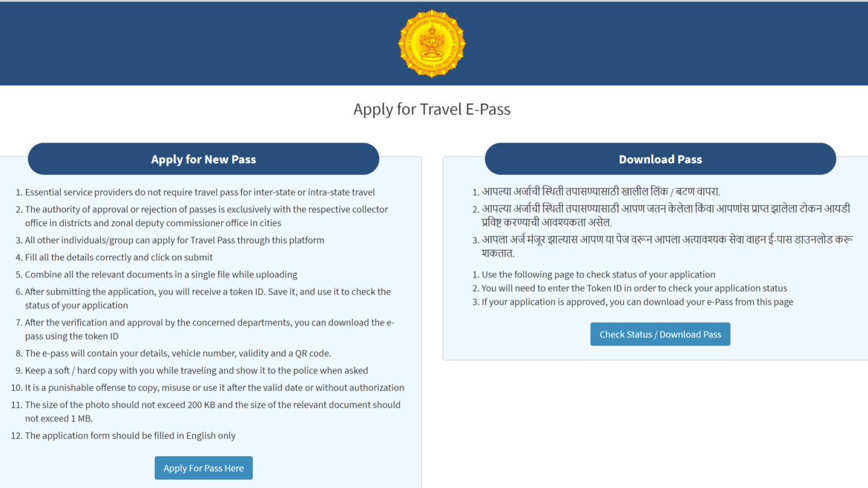The width and height of the screenshot is (868, 488).
Task: Click the Apply For Pass Here button
Action: pyautogui.click(x=203, y=468)
